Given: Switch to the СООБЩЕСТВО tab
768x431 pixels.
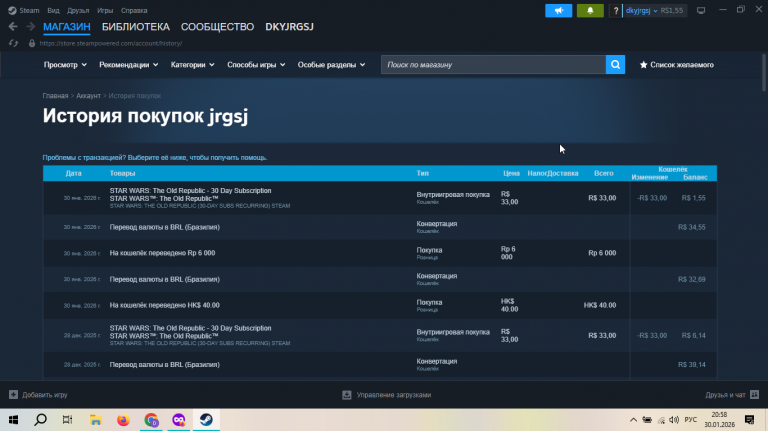Looking at the screenshot, I should [x=217, y=27].
